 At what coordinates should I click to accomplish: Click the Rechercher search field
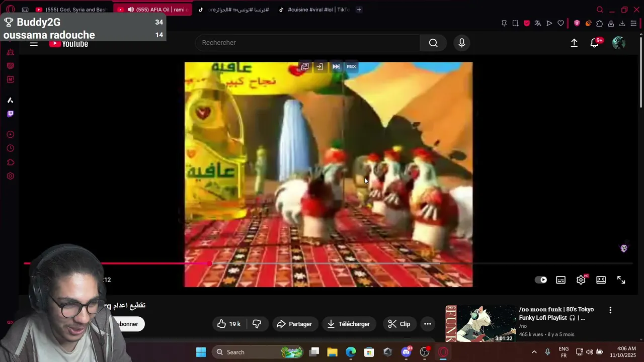click(x=307, y=43)
